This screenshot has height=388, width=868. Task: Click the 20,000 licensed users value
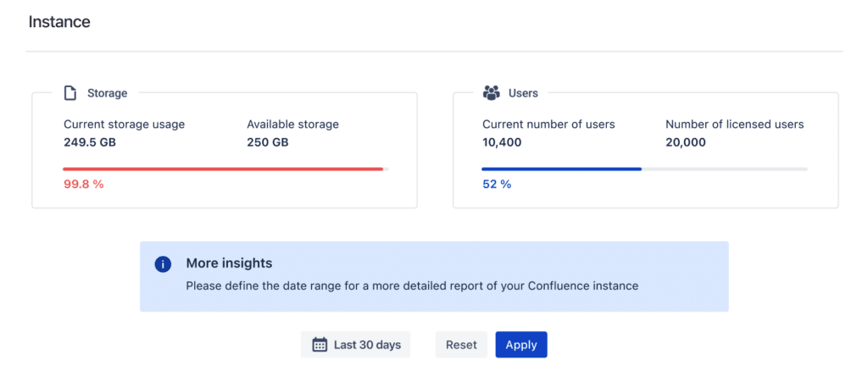tap(685, 142)
